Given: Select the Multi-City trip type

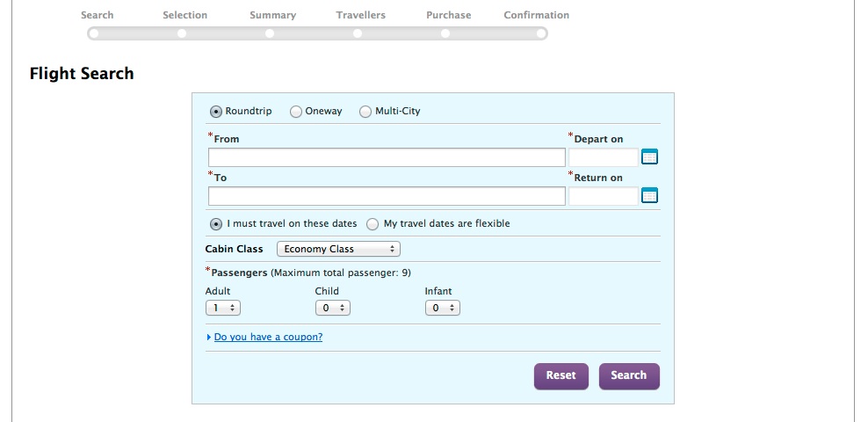Looking at the screenshot, I should (x=365, y=112).
